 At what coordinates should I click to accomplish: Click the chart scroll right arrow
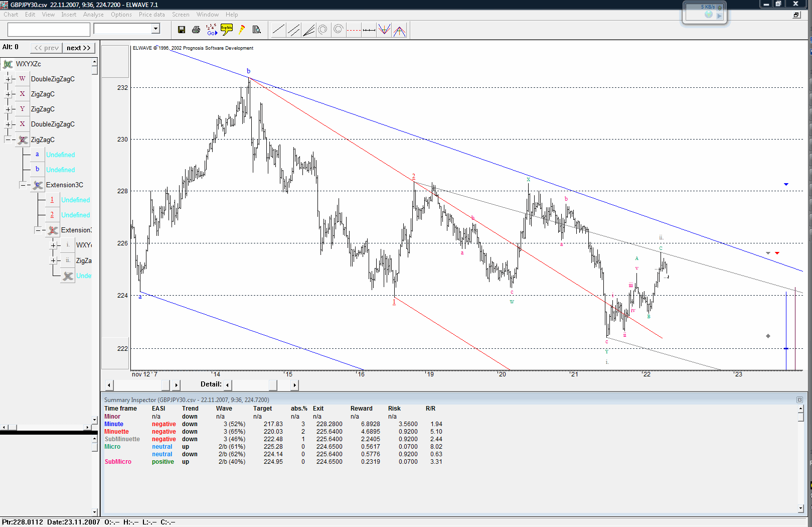pos(176,385)
